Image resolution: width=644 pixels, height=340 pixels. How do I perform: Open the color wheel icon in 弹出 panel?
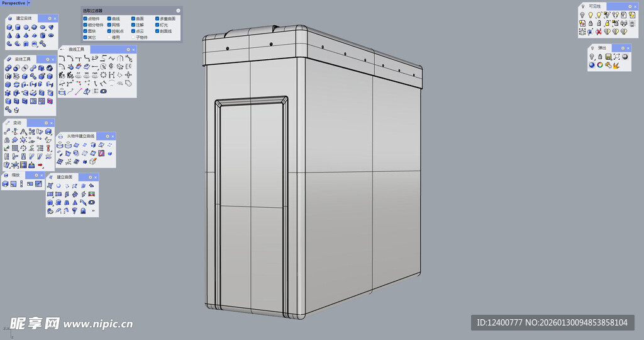point(600,64)
